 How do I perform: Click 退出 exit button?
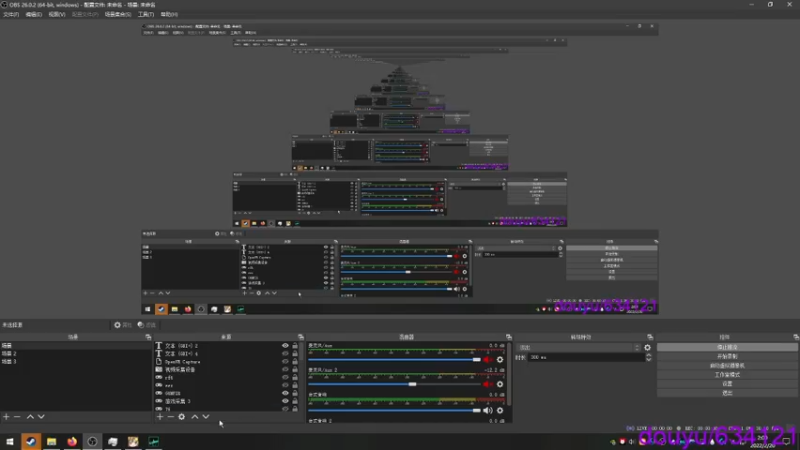[727, 393]
